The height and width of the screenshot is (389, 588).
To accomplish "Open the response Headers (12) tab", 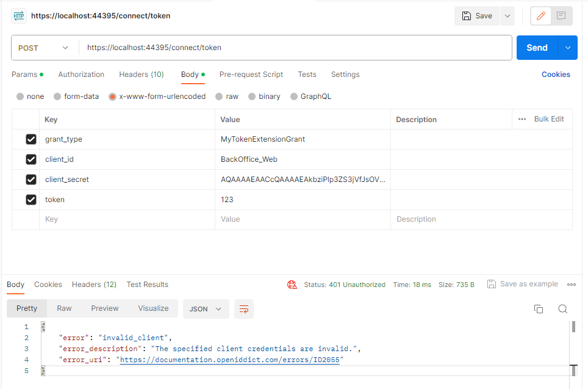I will (x=94, y=285).
